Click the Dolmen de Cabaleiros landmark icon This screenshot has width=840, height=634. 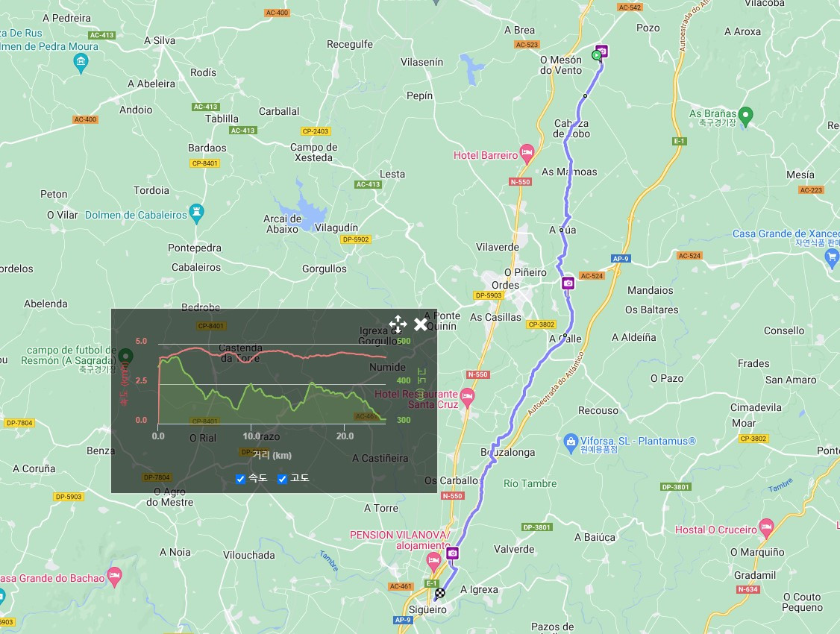[x=197, y=213]
